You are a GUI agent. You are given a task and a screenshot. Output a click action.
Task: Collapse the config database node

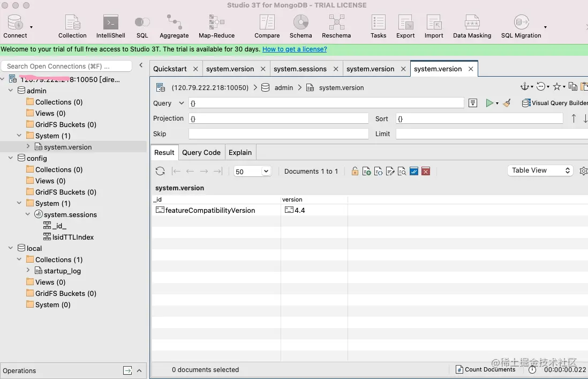[x=11, y=158]
